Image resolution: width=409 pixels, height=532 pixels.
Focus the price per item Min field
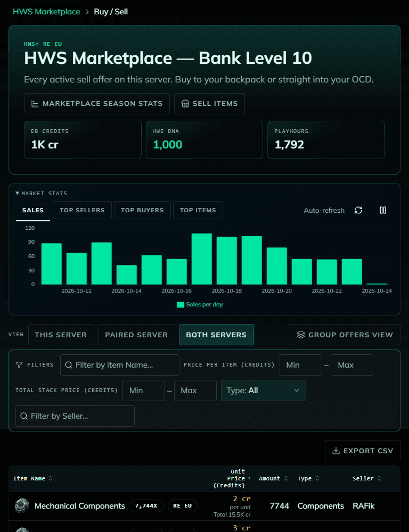pyautogui.click(x=301, y=365)
